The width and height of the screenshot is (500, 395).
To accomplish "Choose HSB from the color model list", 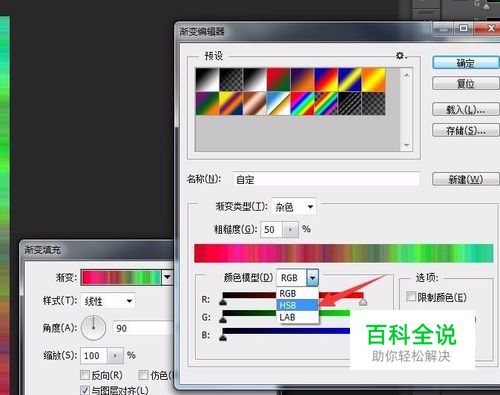I will (x=297, y=305).
